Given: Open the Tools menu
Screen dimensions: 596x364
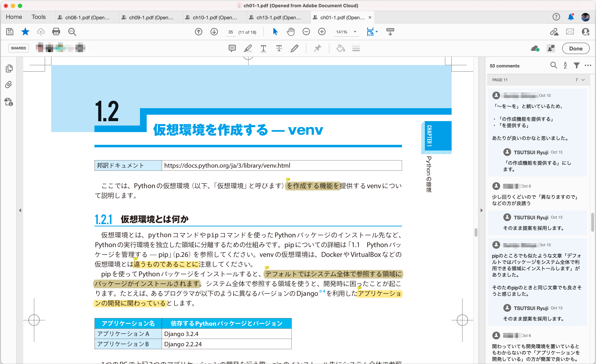Looking at the screenshot, I should [38, 17].
